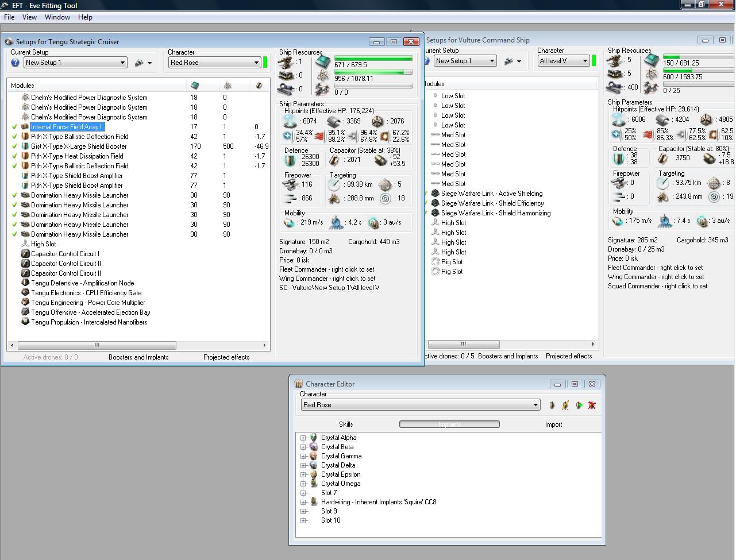Screen dimensions: 736x560
Task: Expand the Crystal Beta implant tree node
Action: click(303, 447)
